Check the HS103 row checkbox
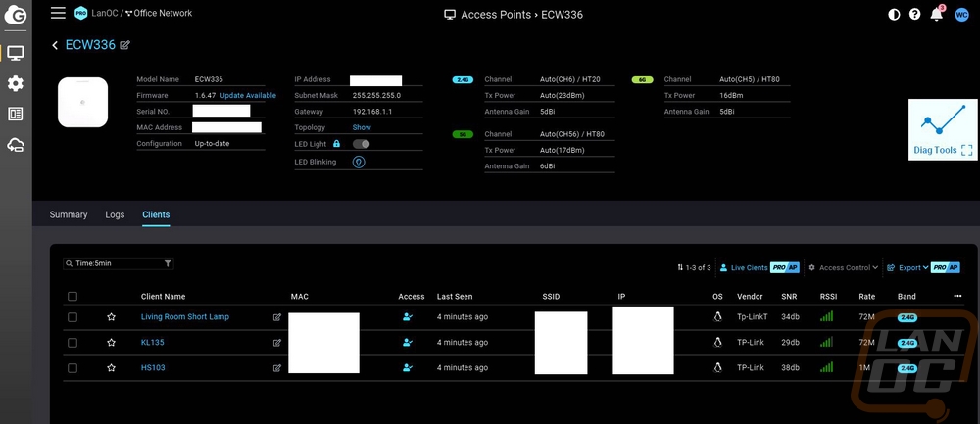 click(x=73, y=368)
